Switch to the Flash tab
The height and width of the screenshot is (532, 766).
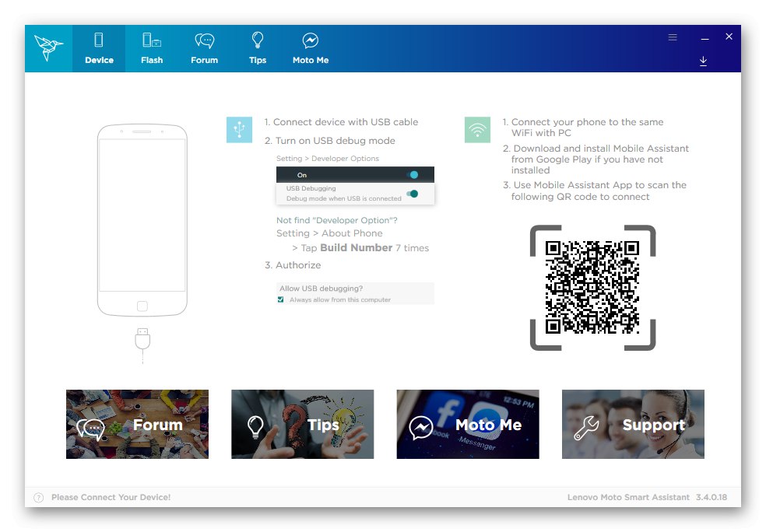[x=152, y=48]
